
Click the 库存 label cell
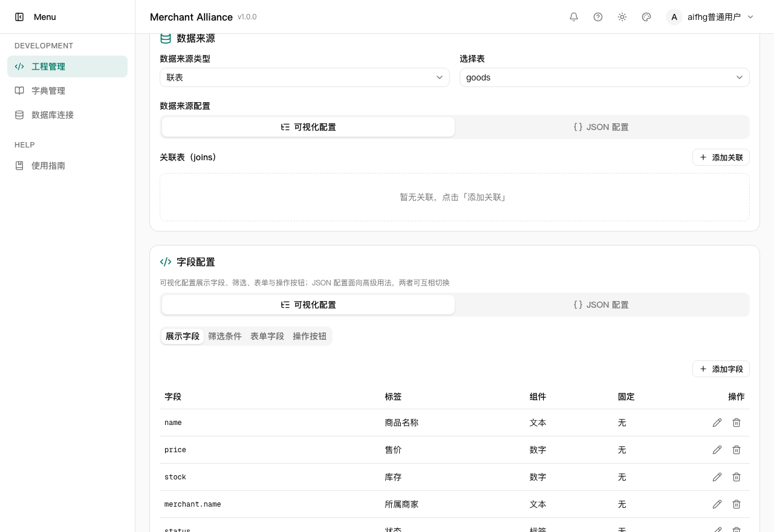(393, 477)
